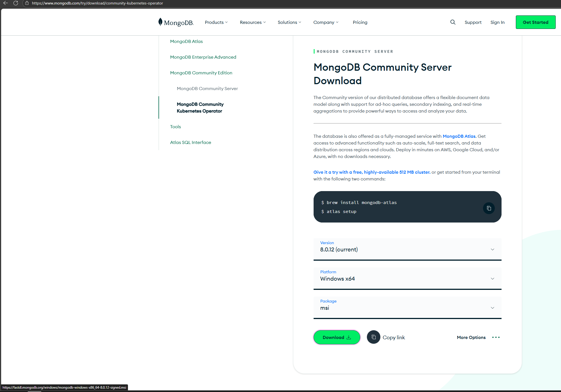Screen dimensions: 561x392
Task: Open the Version dropdown showing 8.0.12
Action: point(407,249)
